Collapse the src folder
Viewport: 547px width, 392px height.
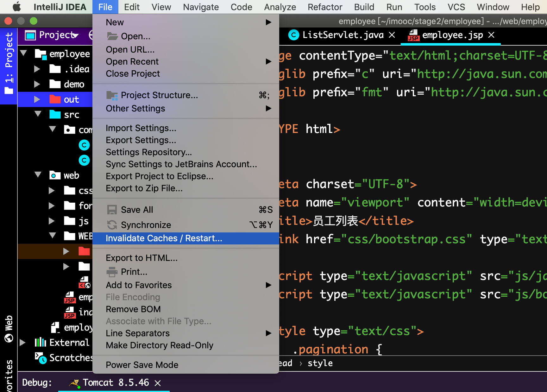click(x=38, y=114)
